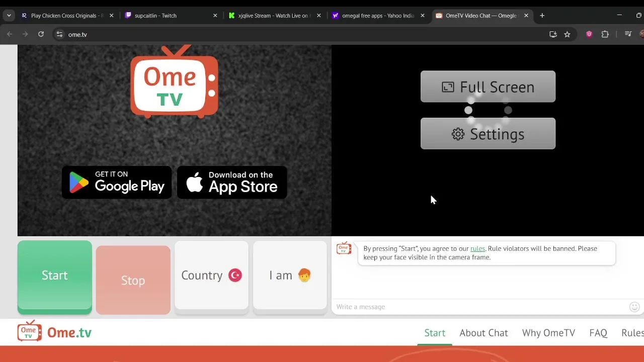This screenshot has width=644, height=362.
Task: Select the Start navigation item
Action: [x=435, y=333]
